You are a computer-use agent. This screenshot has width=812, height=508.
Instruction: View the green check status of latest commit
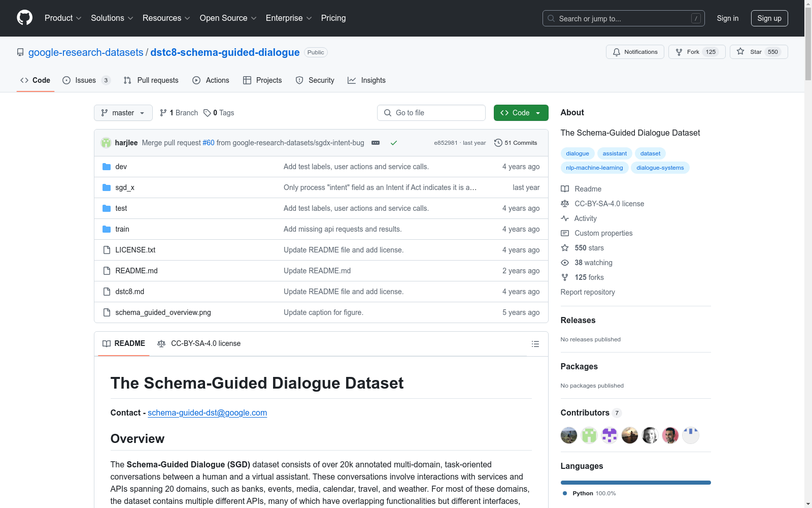[x=393, y=143]
